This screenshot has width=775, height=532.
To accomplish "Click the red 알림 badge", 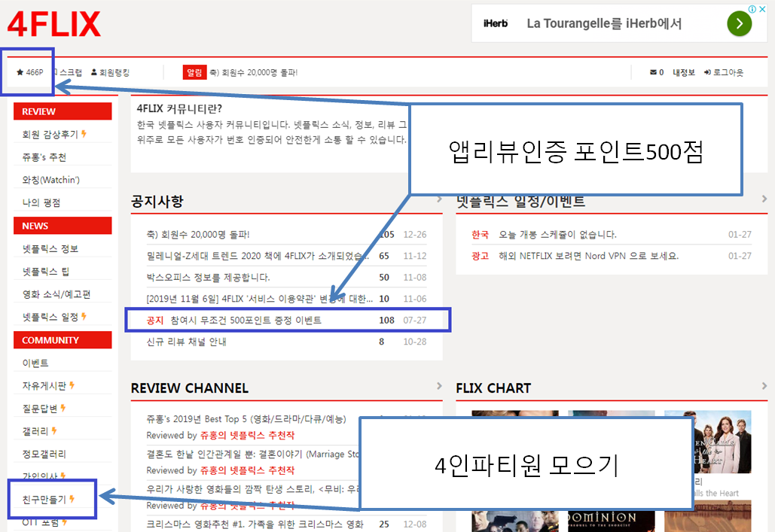I will click(x=194, y=72).
